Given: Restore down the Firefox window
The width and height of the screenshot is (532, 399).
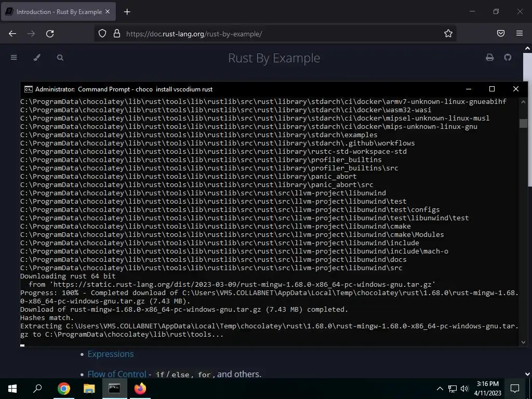Looking at the screenshot, I should 496,11.
